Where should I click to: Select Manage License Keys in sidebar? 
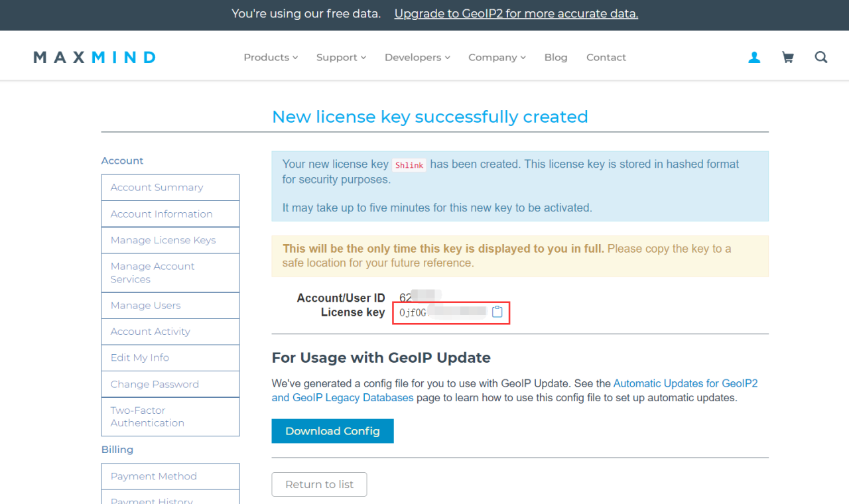163,240
